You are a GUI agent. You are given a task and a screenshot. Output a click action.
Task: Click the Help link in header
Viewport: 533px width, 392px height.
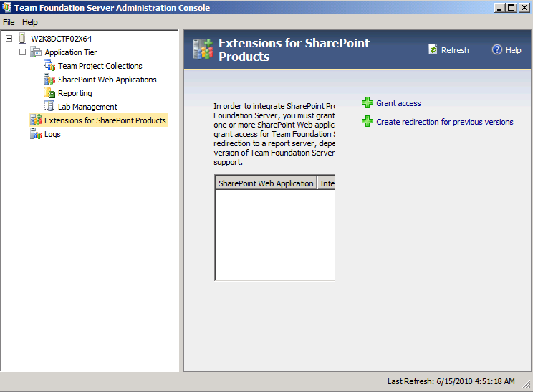click(513, 50)
